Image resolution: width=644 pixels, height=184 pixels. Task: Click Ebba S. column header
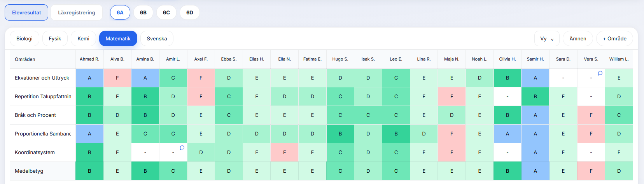click(229, 59)
